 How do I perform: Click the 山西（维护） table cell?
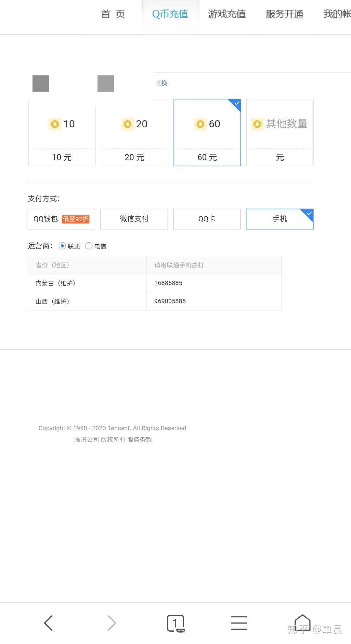(87, 301)
